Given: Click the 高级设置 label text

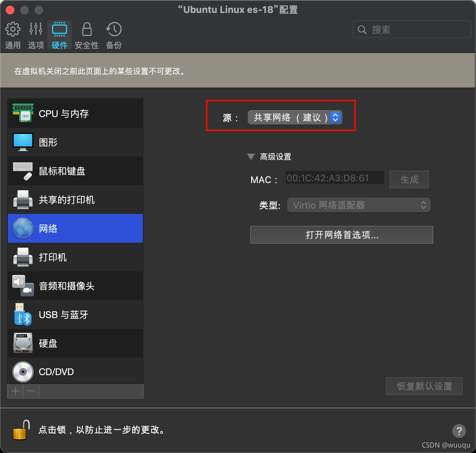Looking at the screenshot, I should coord(276,157).
